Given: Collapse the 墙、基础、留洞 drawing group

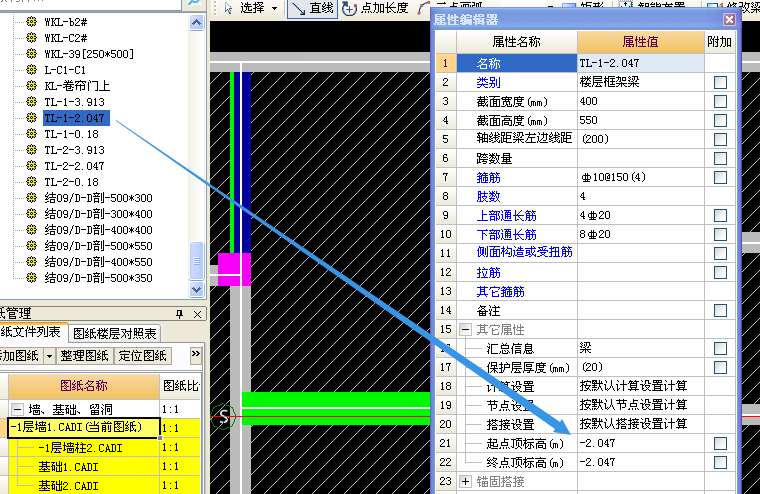Looking at the screenshot, I should 17,410.
